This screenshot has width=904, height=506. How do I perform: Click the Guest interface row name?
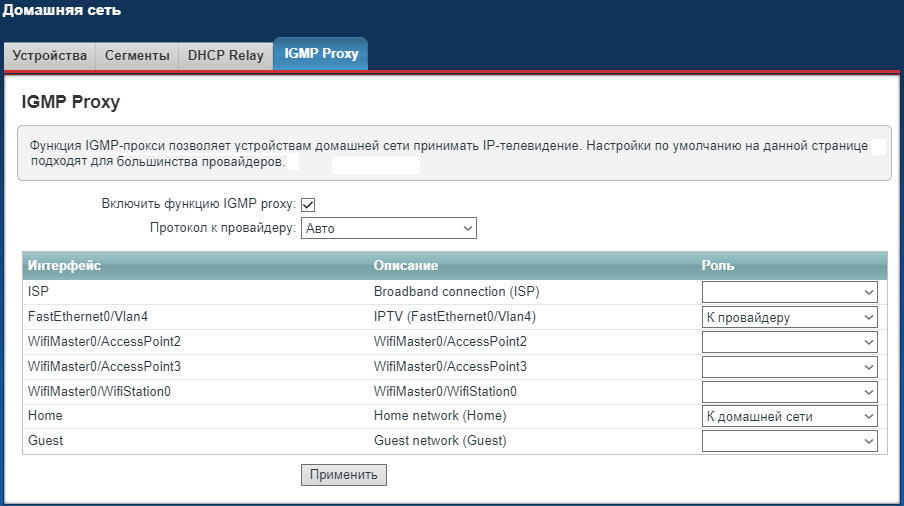pyautogui.click(x=46, y=441)
